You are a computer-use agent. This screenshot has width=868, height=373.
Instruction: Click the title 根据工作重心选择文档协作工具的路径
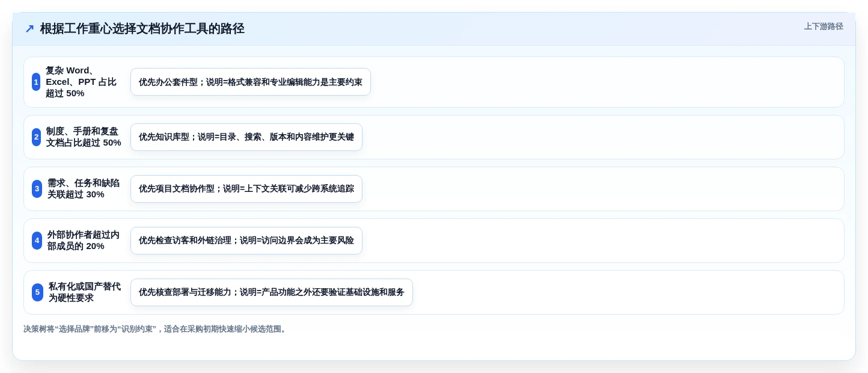coord(142,29)
